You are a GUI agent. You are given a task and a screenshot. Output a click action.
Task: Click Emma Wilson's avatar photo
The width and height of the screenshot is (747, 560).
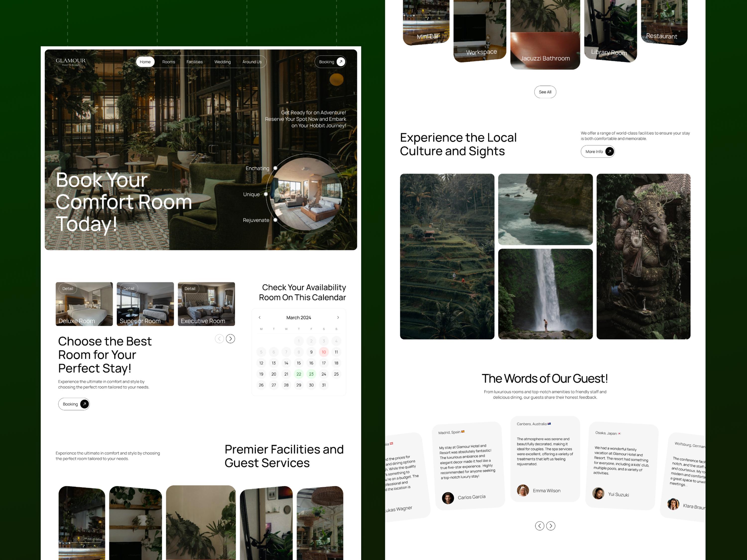(523, 491)
